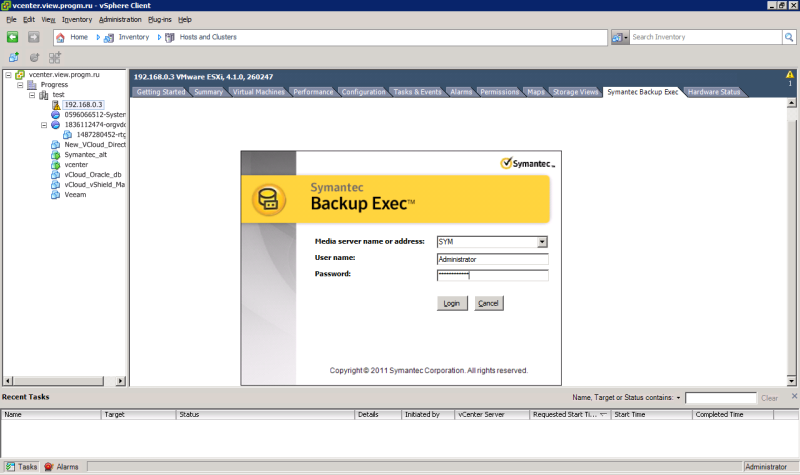Image resolution: width=800 pixels, height=475 pixels.
Task: Click the Search Inventory field
Action: click(x=706, y=37)
